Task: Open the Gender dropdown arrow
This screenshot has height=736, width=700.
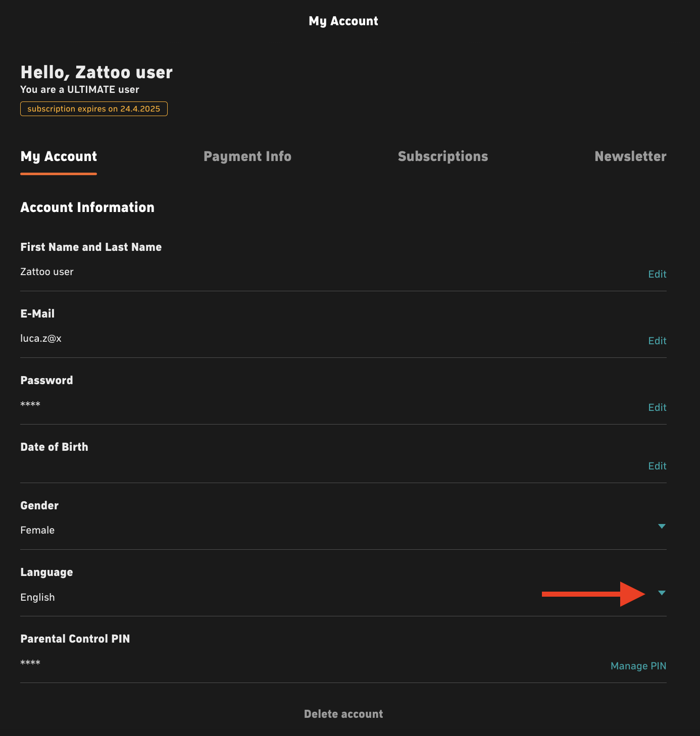Action: (x=662, y=527)
